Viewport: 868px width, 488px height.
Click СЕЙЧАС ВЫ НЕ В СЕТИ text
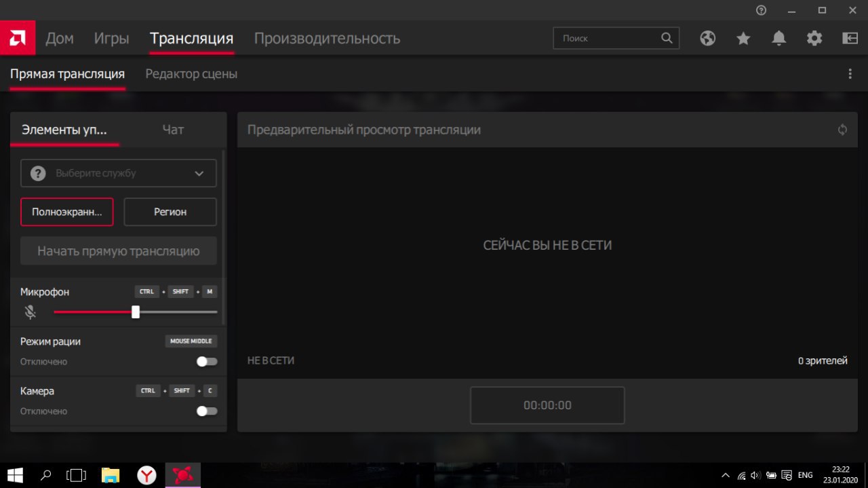pyautogui.click(x=547, y=245)
